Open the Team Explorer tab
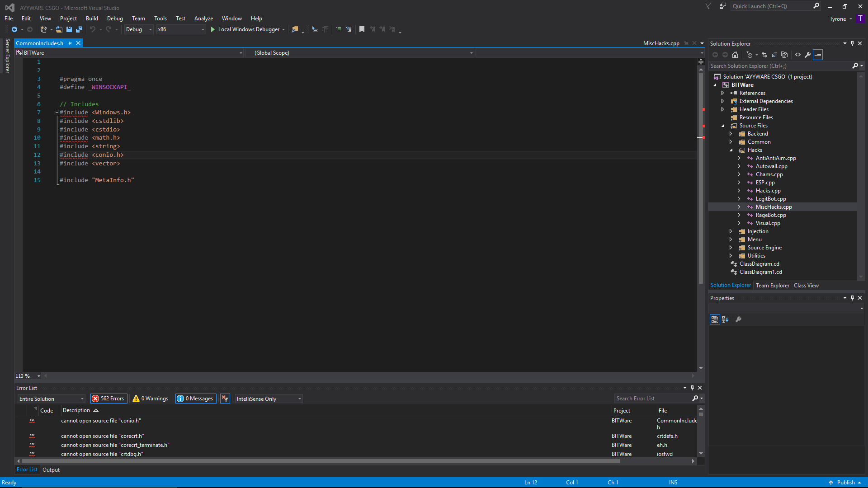Screen dimensions: 868x488 772,286
